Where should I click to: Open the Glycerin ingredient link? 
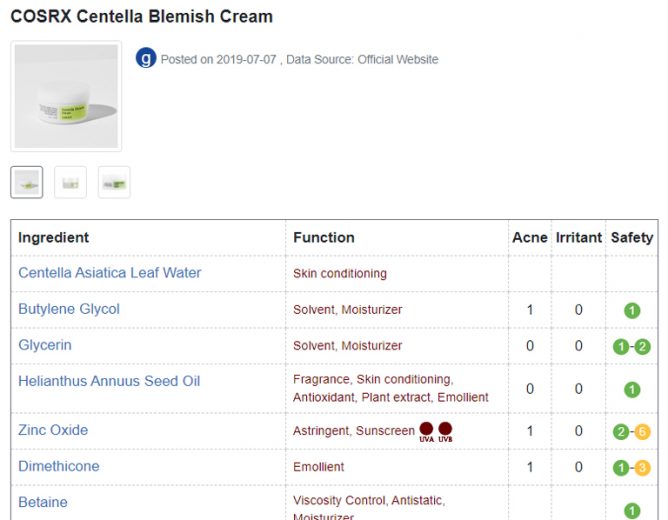point(45,345)
